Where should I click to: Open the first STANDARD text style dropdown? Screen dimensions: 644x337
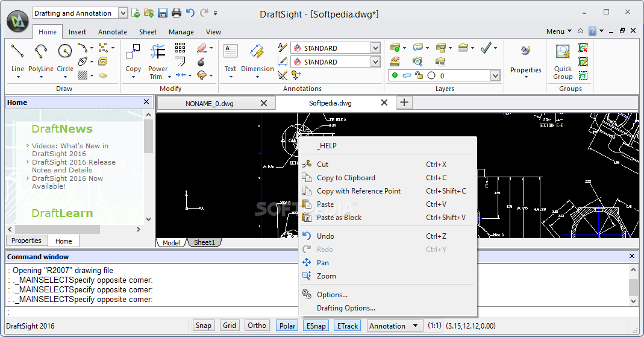tap(375, 48)
